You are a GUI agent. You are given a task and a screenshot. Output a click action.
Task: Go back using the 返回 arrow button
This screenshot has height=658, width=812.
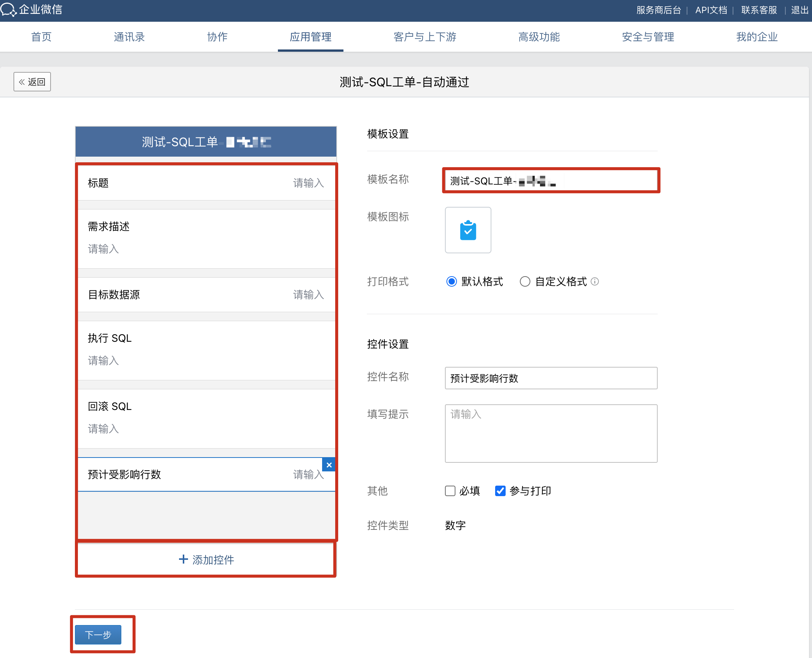click(x=32, y=82)
